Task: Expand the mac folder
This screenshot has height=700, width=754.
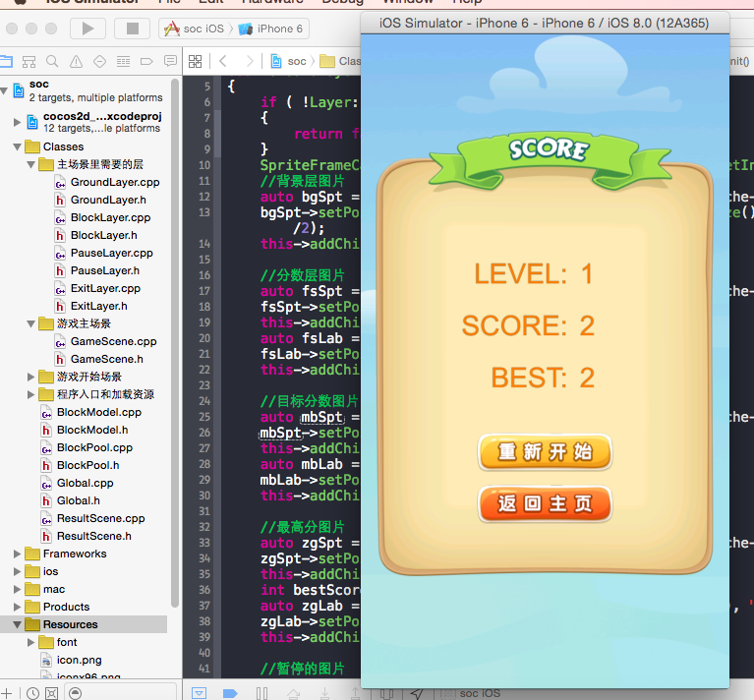Action: coord(17,589)
